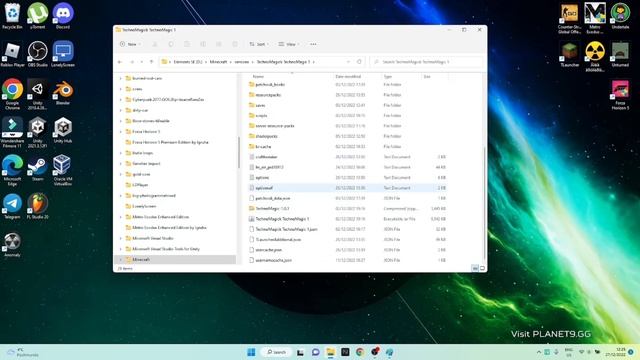The height and width of the screenshot is (360, 640).
Task: Select TechnoMagick TechnoMagic 1.json file
Action: click(286, 229)
